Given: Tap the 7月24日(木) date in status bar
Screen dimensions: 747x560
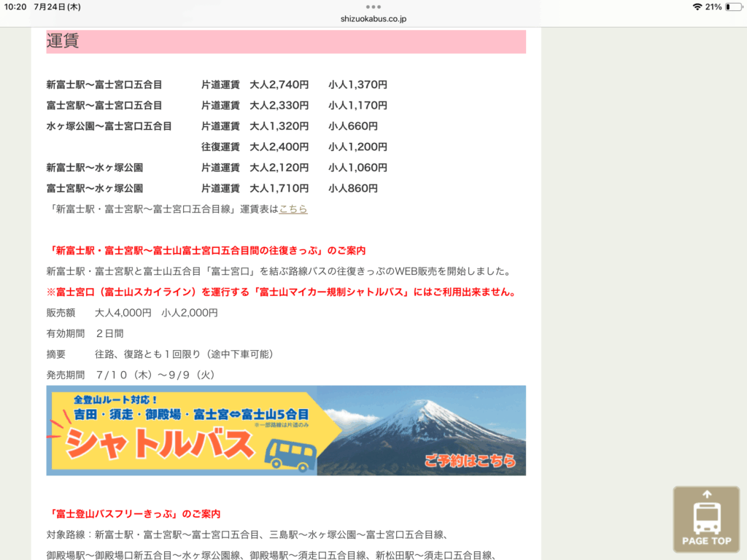Looking at the screenshot, I should 58,7.
